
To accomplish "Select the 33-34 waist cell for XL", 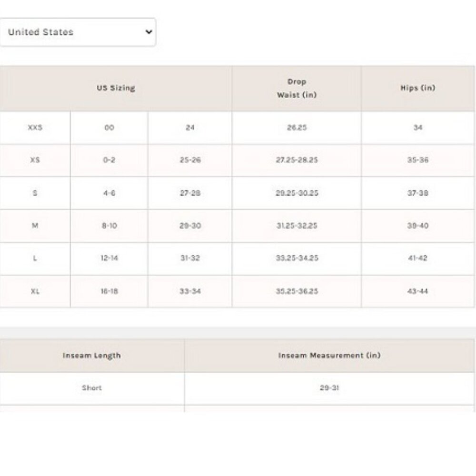I will [x=190, y=291].
